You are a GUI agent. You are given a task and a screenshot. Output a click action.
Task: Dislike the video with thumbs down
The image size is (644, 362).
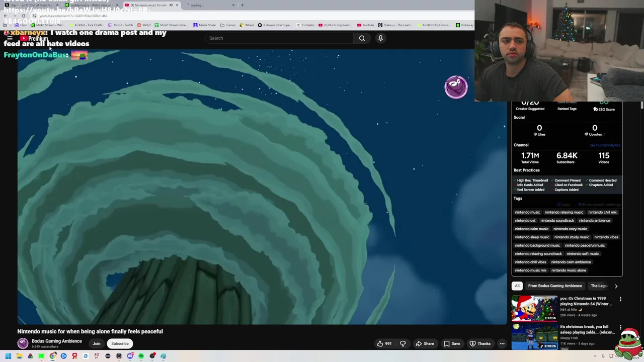pyautogui.click(x=403, y=343)
